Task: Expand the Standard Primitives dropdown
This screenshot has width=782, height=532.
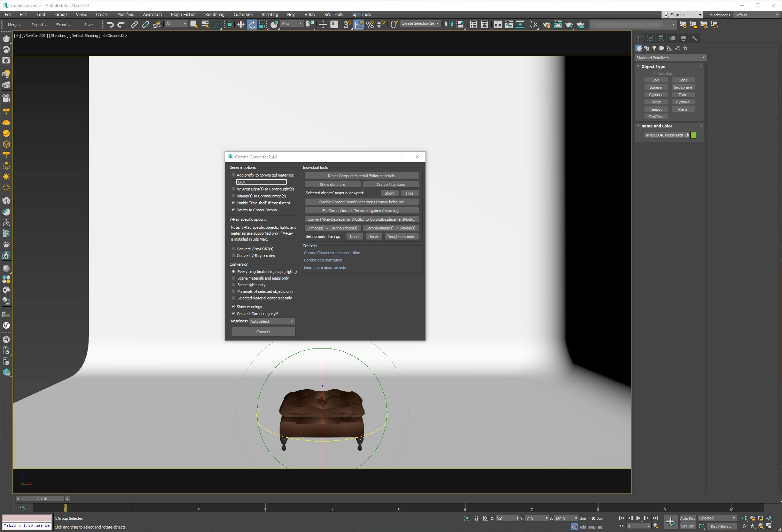Action: [670, 58]
